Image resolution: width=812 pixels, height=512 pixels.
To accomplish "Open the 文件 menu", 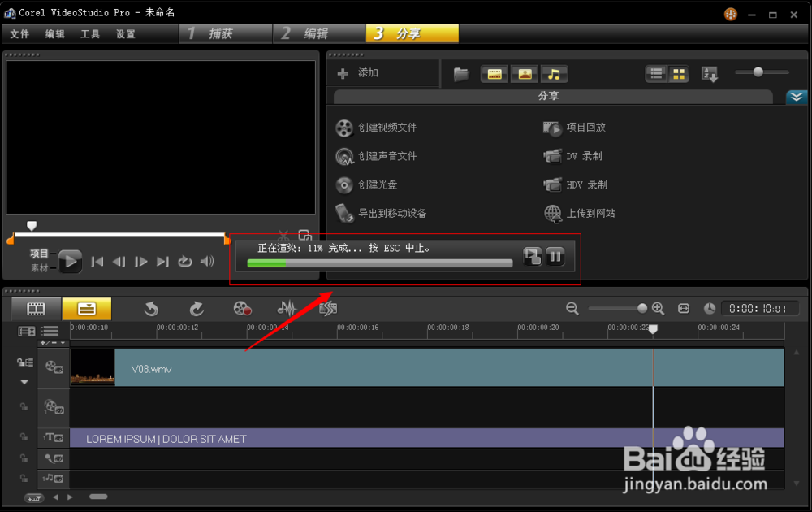I will coord(19,34).
